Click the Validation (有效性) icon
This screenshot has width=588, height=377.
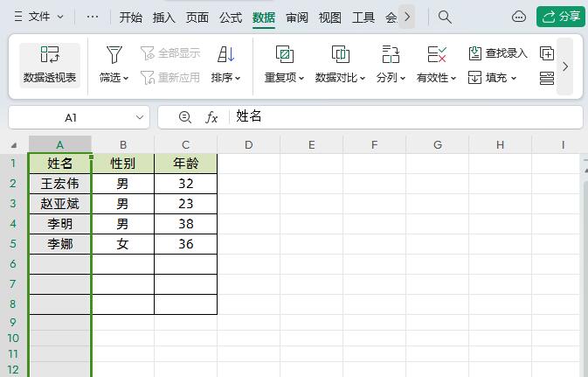point(437,54)
